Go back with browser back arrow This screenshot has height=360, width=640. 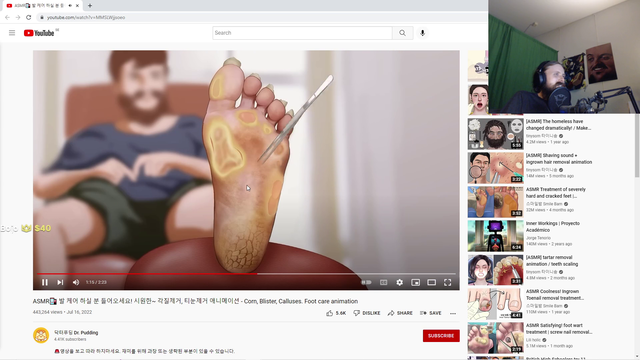click(x=7, y=17)
